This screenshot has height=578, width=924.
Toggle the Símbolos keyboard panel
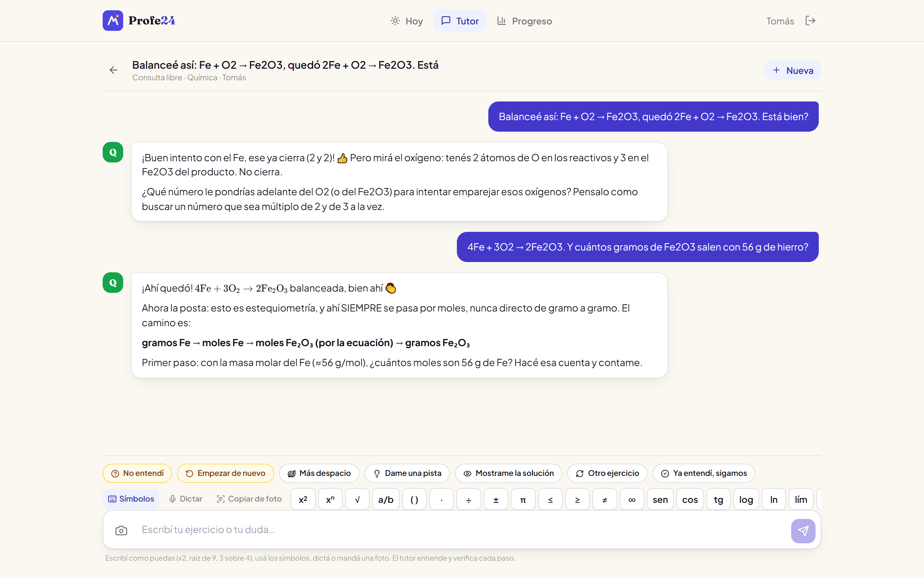(131, 499)
